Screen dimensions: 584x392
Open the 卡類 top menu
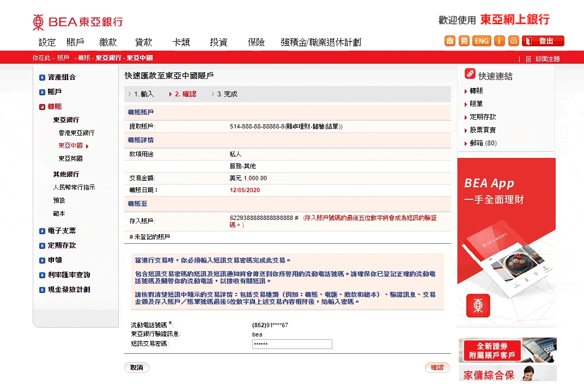point(181,42)
